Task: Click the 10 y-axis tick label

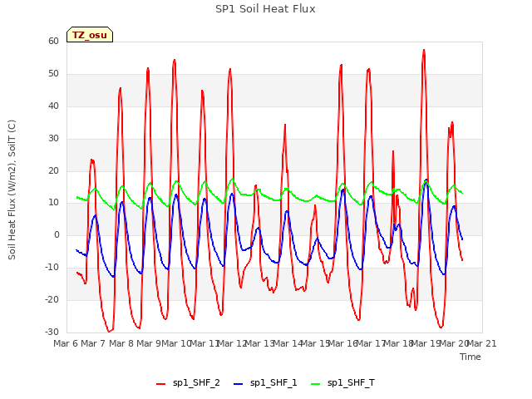Action: [53, 203]
